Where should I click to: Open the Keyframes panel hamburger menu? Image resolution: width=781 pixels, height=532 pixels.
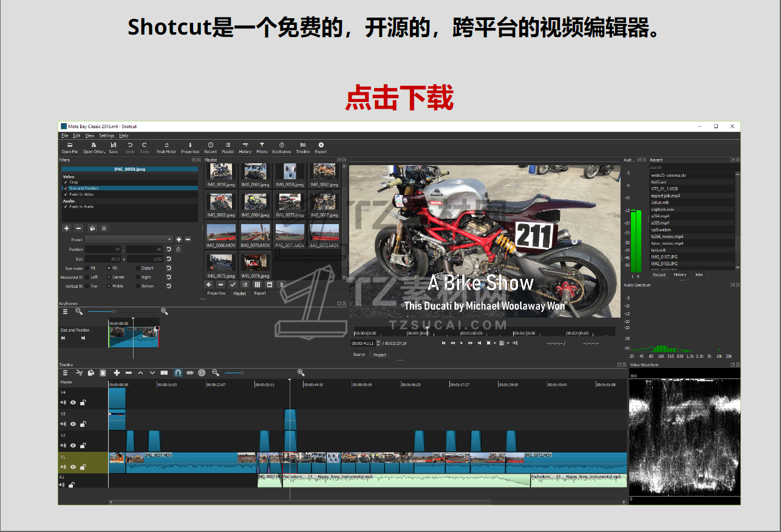pos(65,311)
